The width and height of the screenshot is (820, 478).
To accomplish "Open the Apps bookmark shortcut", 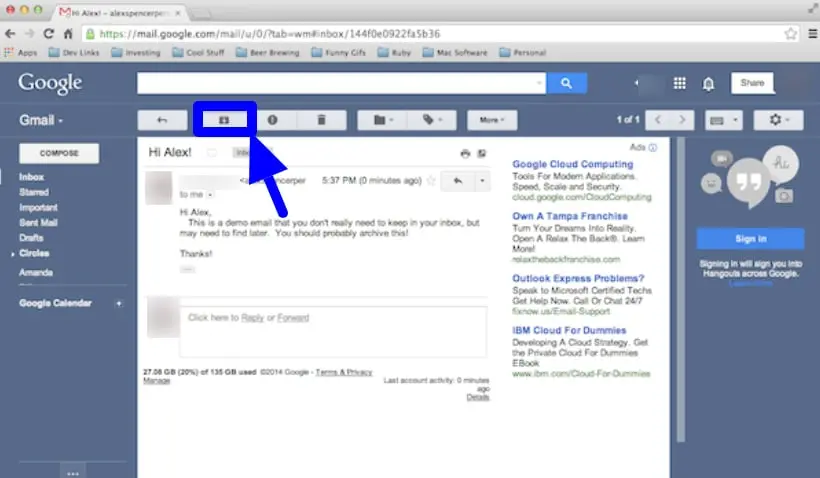I will point(21,52).
